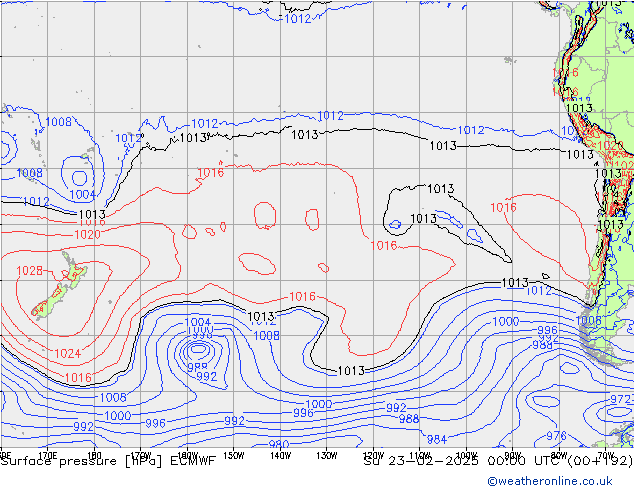
Task: Click the 'Surface pressure [hPa] ECMWF' caption
Action: tap(108, 461)
